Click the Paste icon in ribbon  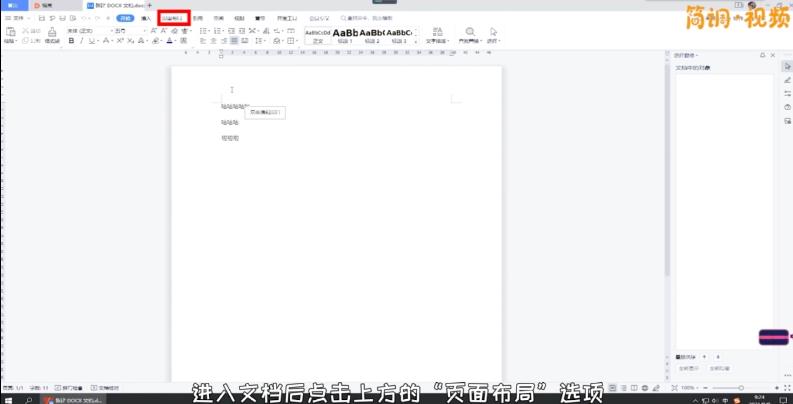[x=9, y=34]
